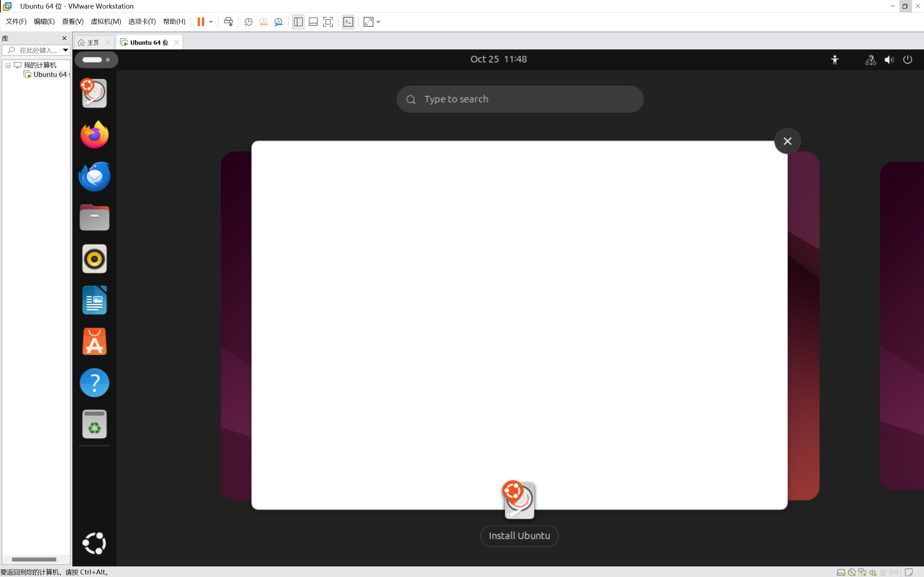Screen dimensions: 924x577
Task: Click the library panel horizontal scrollbar
Action: click(x=34, y=559)
